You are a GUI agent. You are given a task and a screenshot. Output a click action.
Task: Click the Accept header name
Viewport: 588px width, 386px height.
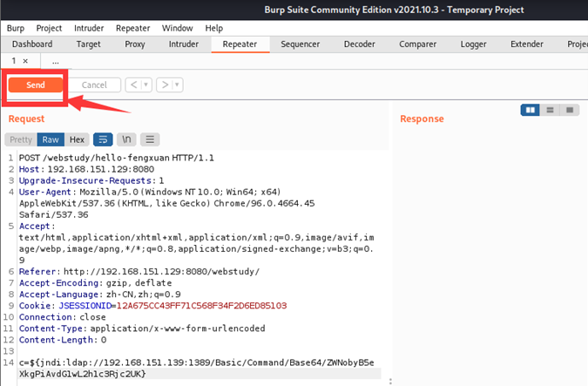pos(35,226)
